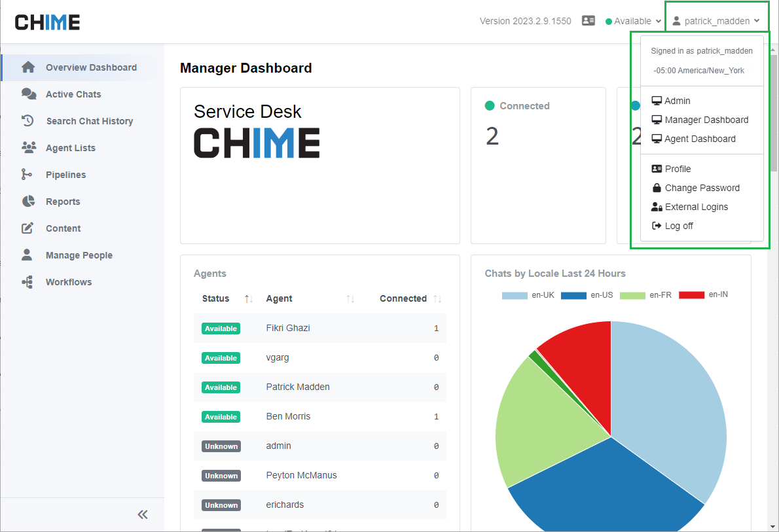779x532 pixels.
Task: Click Log off in the user menu
Action: click(678, 226)
